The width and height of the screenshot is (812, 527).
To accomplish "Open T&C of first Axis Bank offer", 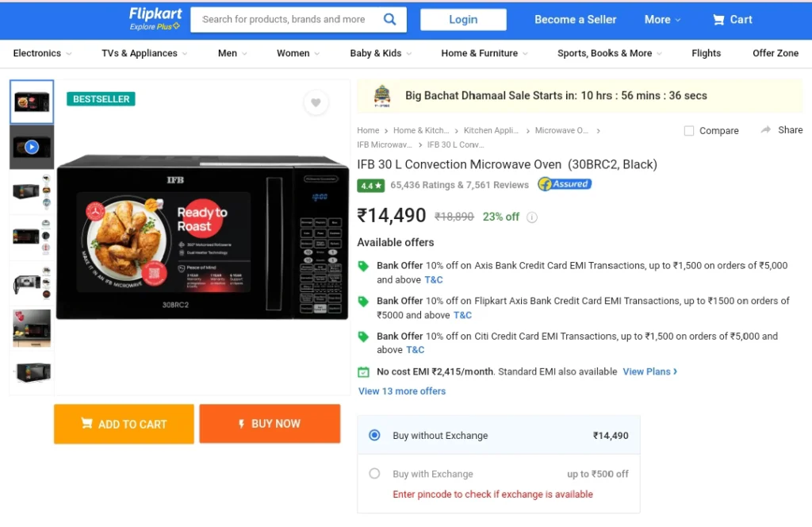I will click(434, 280).
